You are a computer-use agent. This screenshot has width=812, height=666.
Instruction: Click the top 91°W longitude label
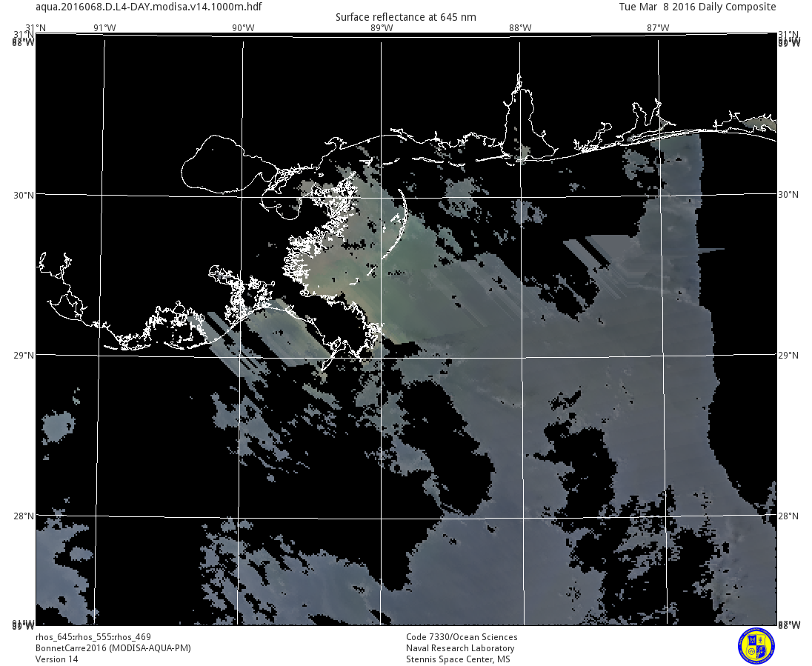[x=104, y=28]
